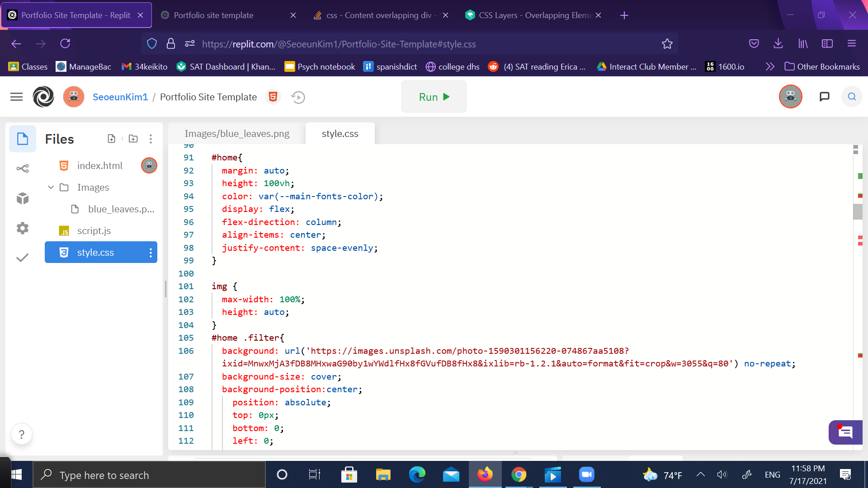Open index.html in file tree
The width and height of the screenshot is (868, 488).
click(x=99, y=166)
